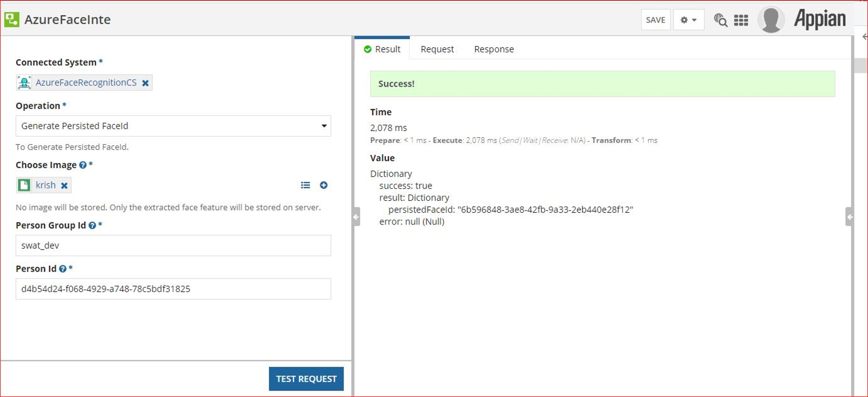Viewport: 868px width, 397px height.
Task: Select the persistedFaceId value text
Action: click(545, 210)
